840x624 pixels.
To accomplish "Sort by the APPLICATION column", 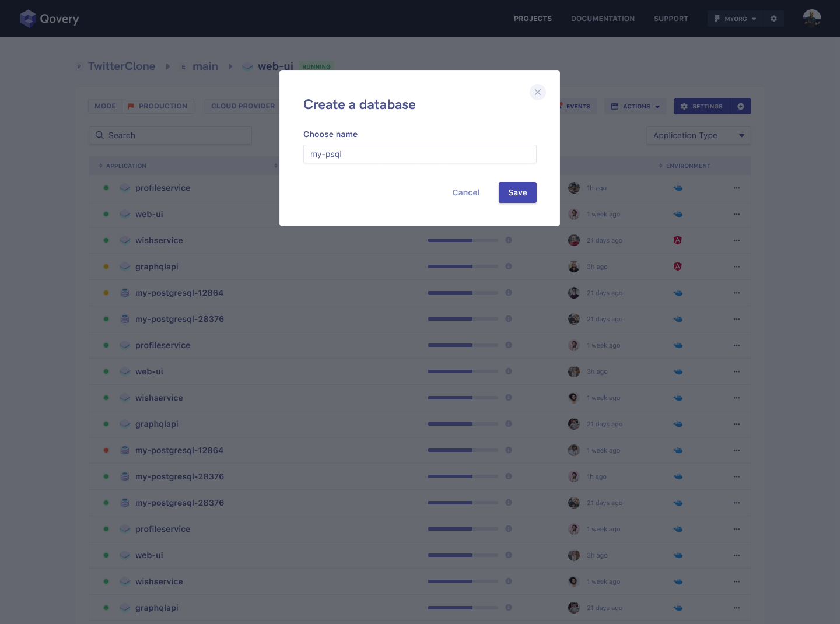I will [x=123, y=166].
